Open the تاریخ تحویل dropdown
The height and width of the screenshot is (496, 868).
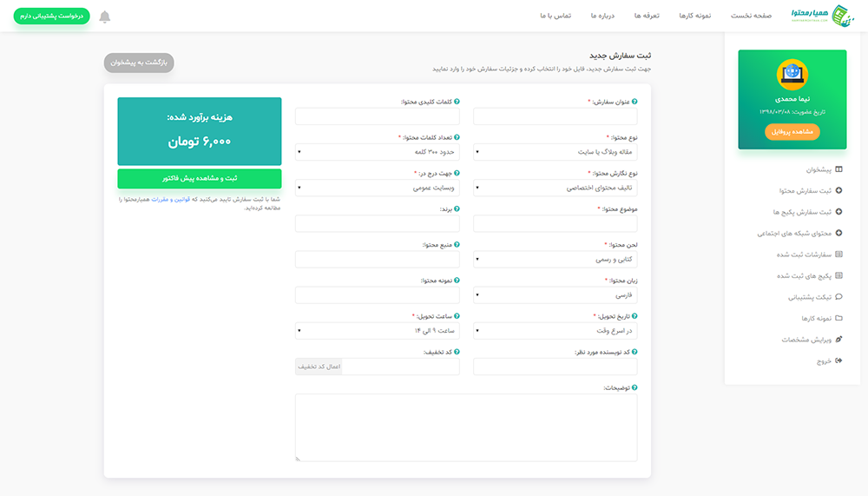tap(556, 331)
